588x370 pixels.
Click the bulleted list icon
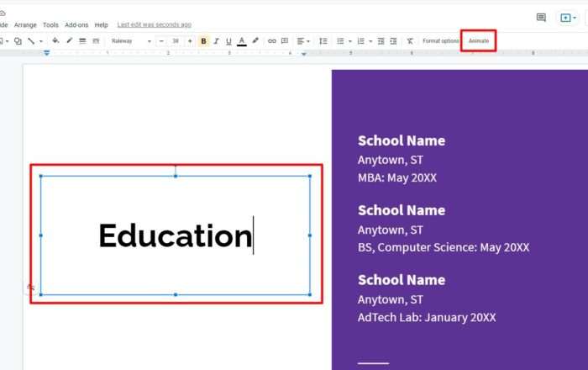click(340, 41)
